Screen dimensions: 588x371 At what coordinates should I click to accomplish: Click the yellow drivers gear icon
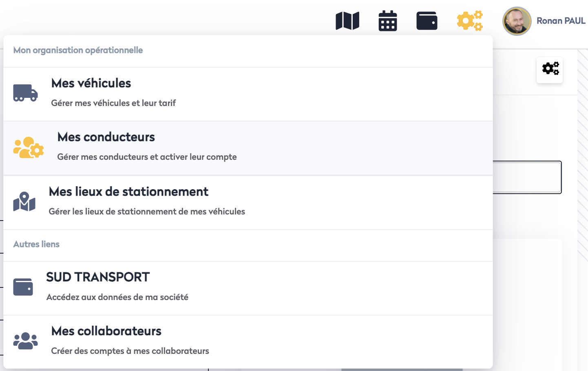28,148
